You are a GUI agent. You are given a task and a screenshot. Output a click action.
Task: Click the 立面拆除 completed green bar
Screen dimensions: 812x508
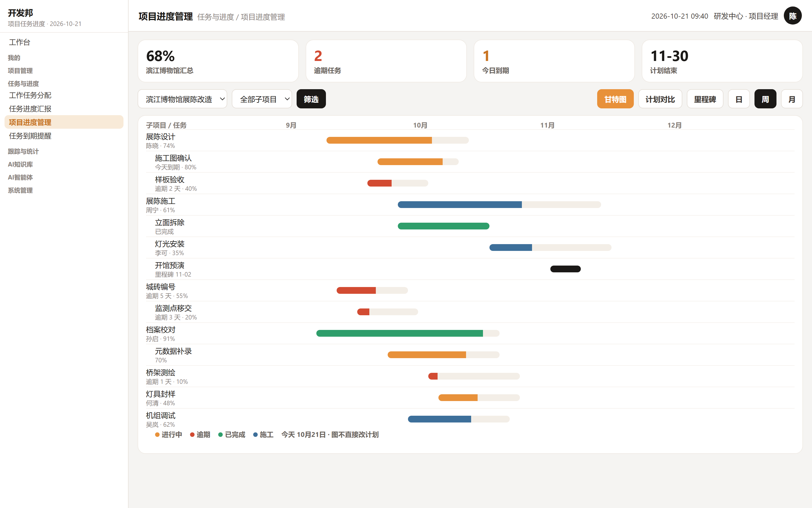[443, 226]
